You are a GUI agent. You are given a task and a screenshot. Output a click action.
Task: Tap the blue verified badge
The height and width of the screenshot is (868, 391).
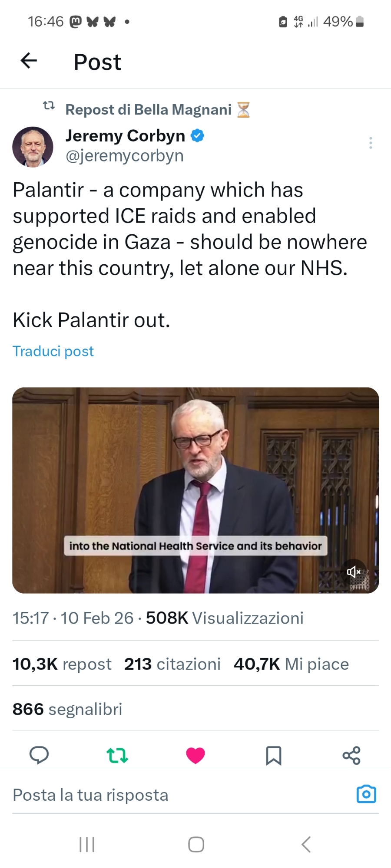[x=197, y=136]
